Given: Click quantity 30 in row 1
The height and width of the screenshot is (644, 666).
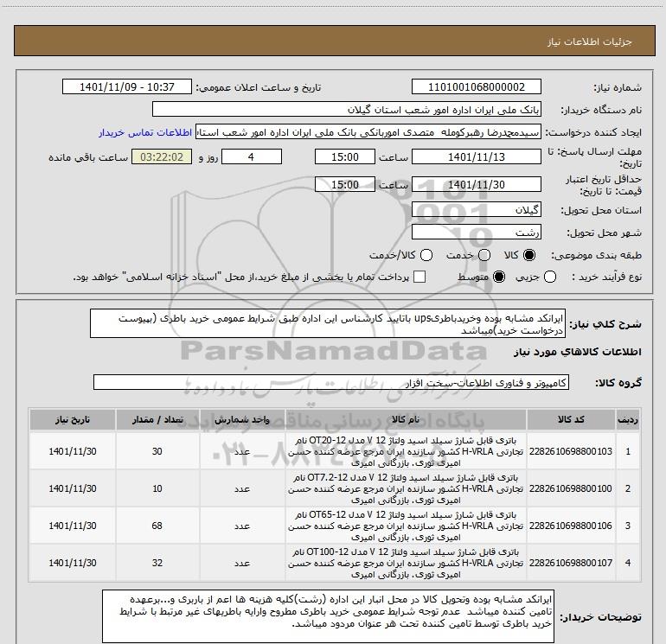Looking at the screenshot, I should pos(157,451).
